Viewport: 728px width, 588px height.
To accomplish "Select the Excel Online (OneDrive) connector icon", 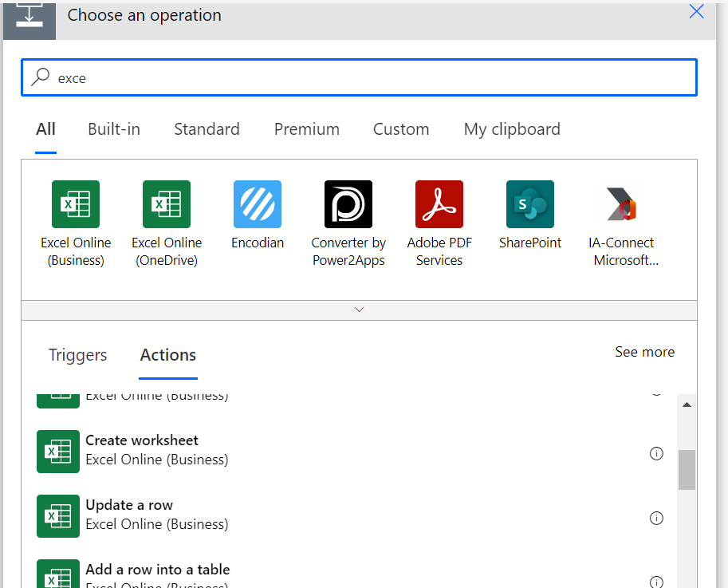I will point(167,204).
